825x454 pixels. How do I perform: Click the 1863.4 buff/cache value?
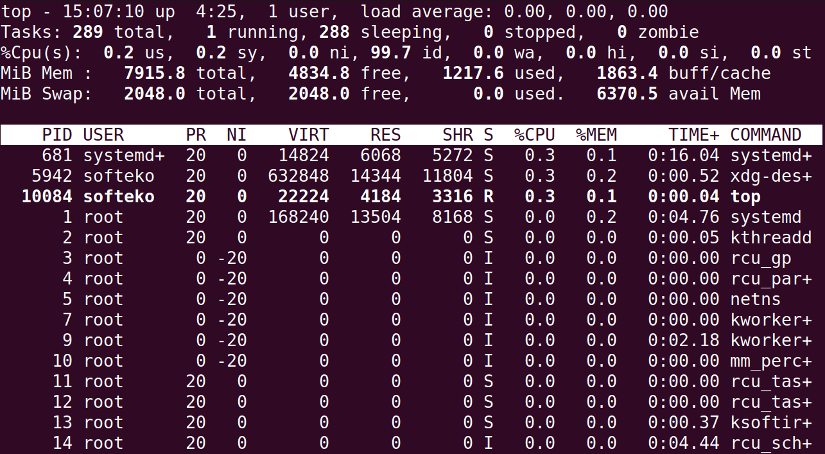[627, 73]
